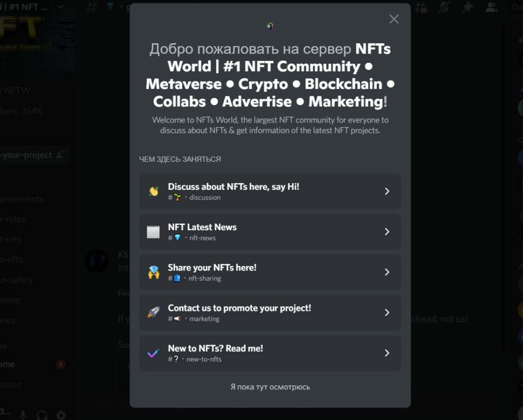This screenshot has height=420, width=523.
Task: Open the nft-sharing channel label
Action: (x=204, y=278)
